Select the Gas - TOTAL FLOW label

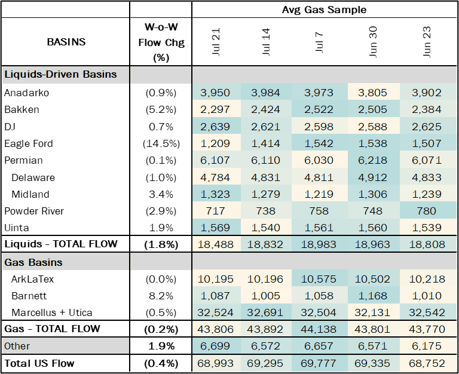[x=52, y=329]
